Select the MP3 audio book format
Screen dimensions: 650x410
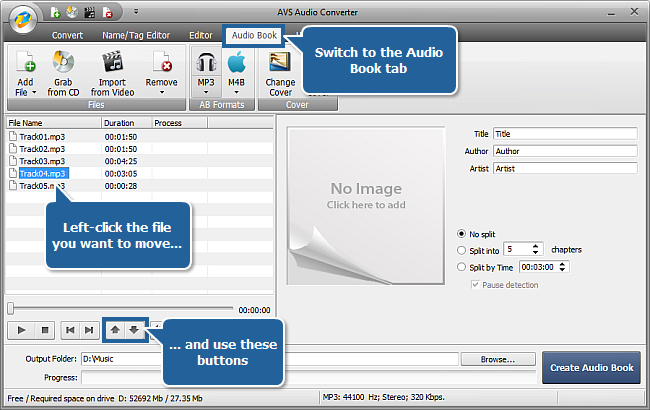click(x=206, y=68)
